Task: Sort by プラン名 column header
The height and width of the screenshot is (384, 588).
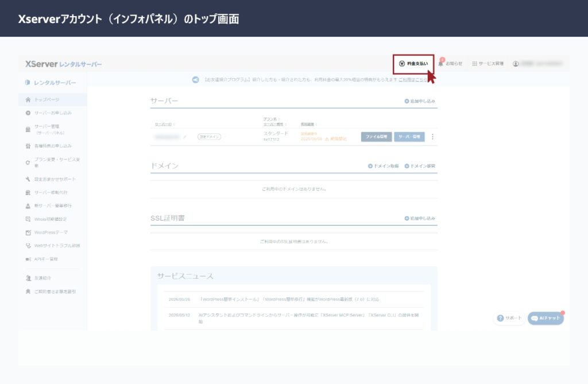Action: [272, 120]
